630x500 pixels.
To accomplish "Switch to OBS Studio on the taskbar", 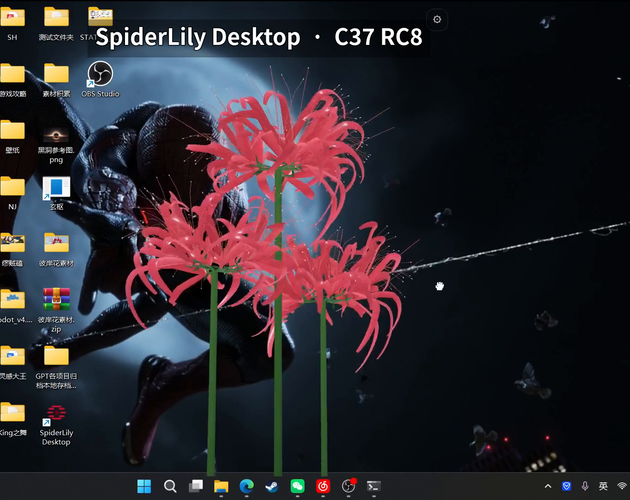I will [x=348, y=486].
